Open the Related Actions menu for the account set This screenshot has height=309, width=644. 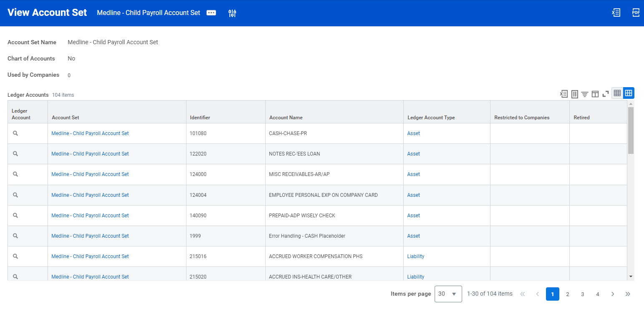coord(211,13)
